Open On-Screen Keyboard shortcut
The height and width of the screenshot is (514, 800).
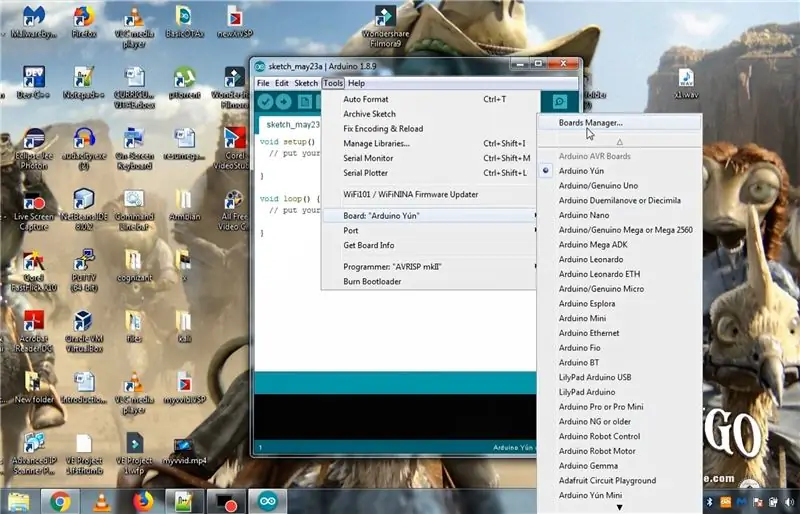point(134,148)
